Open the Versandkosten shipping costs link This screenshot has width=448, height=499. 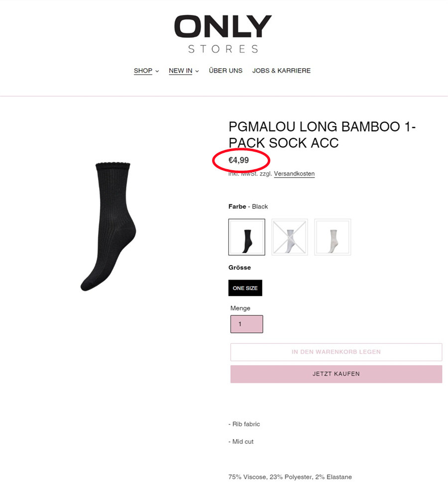294,174
